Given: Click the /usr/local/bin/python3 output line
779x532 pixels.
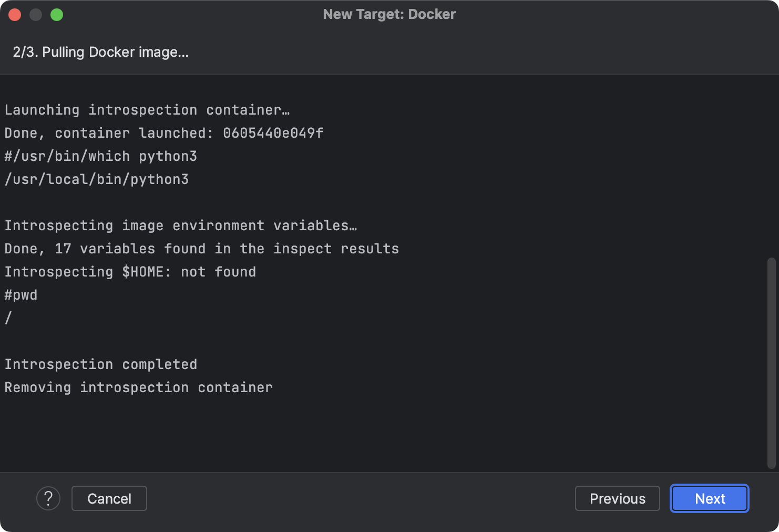Looking at the screenshot, I should coord(97,179).
